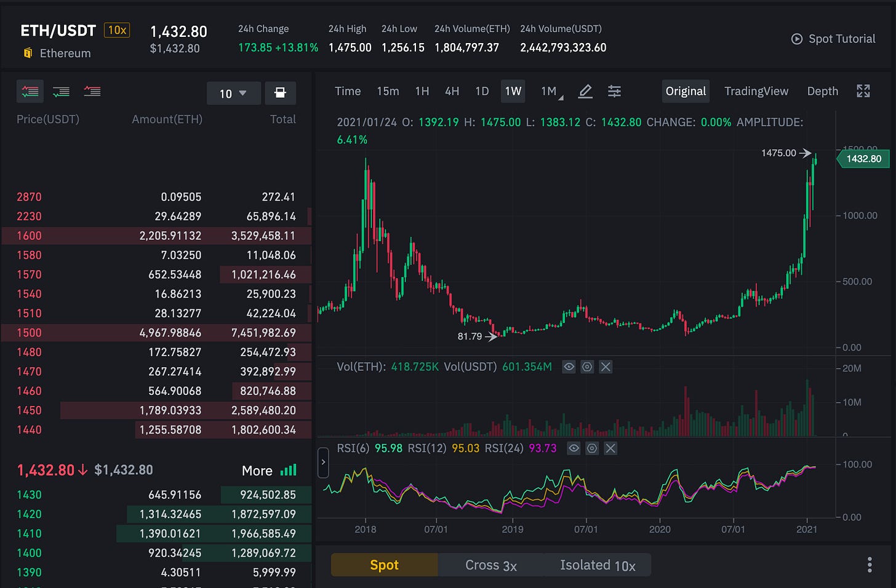Click the order book print icon button
This screenshot has width=896, height=588.
pyautogui.click(x=280, y=93)
